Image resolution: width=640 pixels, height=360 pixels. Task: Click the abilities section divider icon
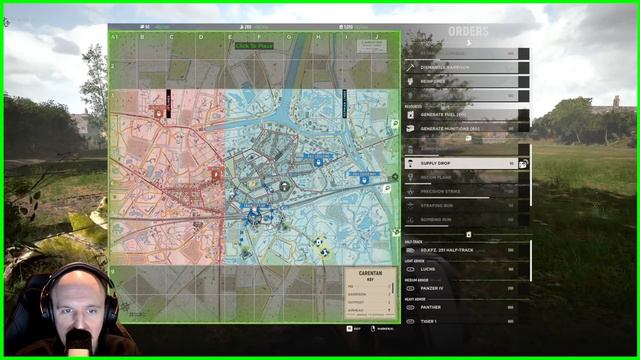(469, 138)
